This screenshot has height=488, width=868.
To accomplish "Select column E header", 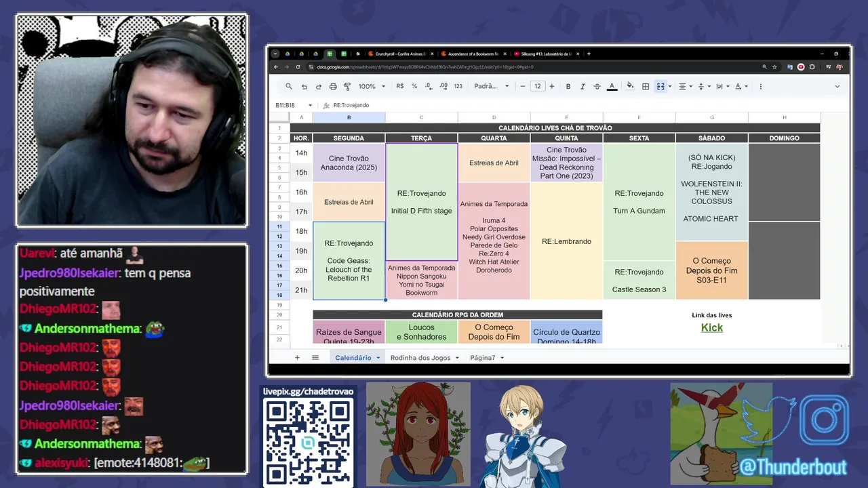I will (x=566, y=117).
